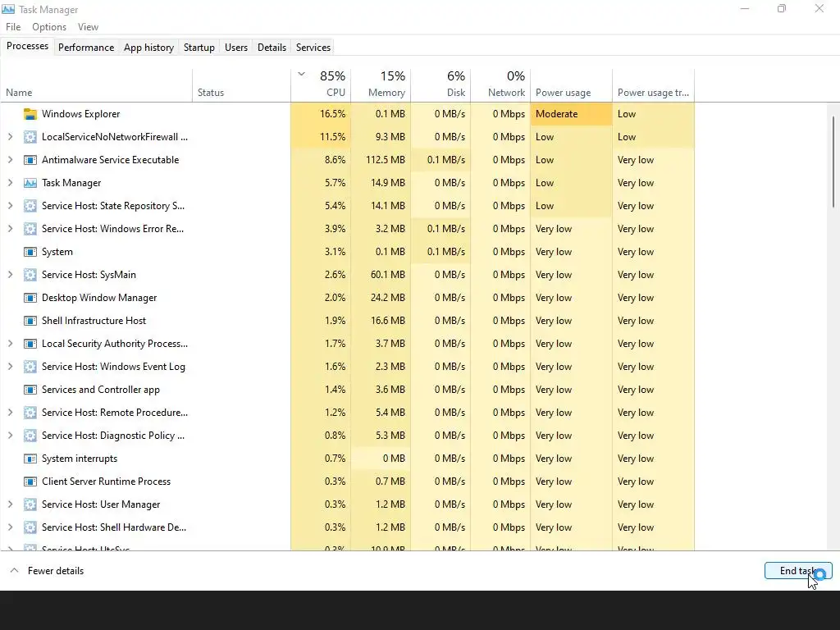
Task: Click the State Repository service gear icon
Action: [30, 206]
